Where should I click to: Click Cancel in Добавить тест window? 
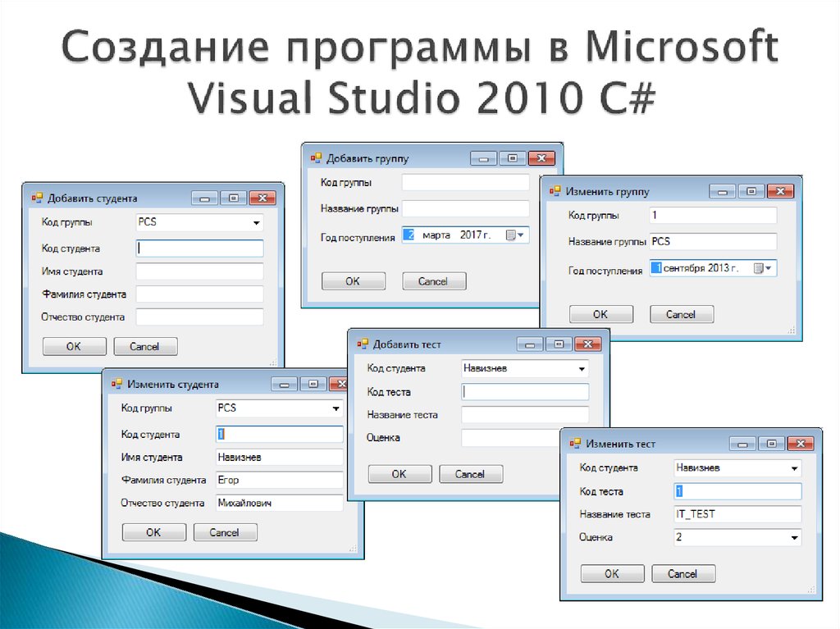click(470, 474)
